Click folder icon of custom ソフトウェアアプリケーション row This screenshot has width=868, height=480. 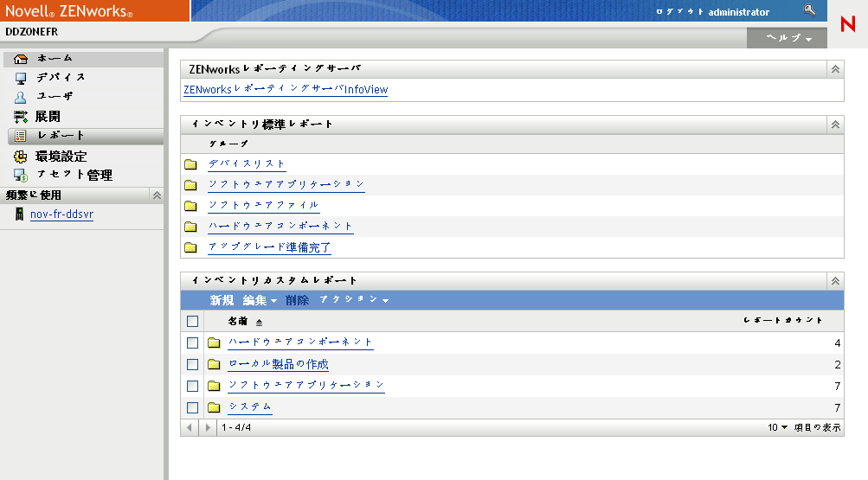coord(214,386)
